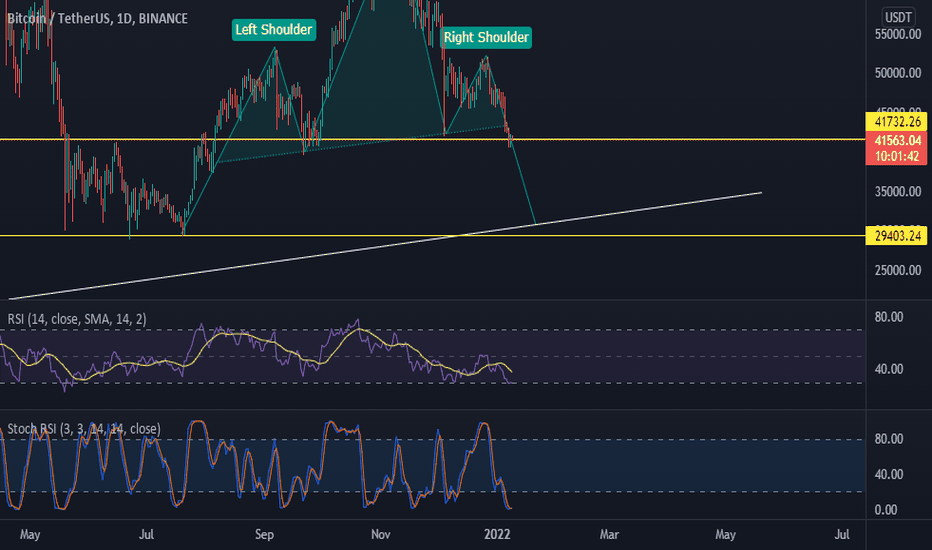Viewport: 932px width, 550px height.
Task: Click the RSI pane 80.00 scale label
Action: pyautogui.click(x=889, y=317)
